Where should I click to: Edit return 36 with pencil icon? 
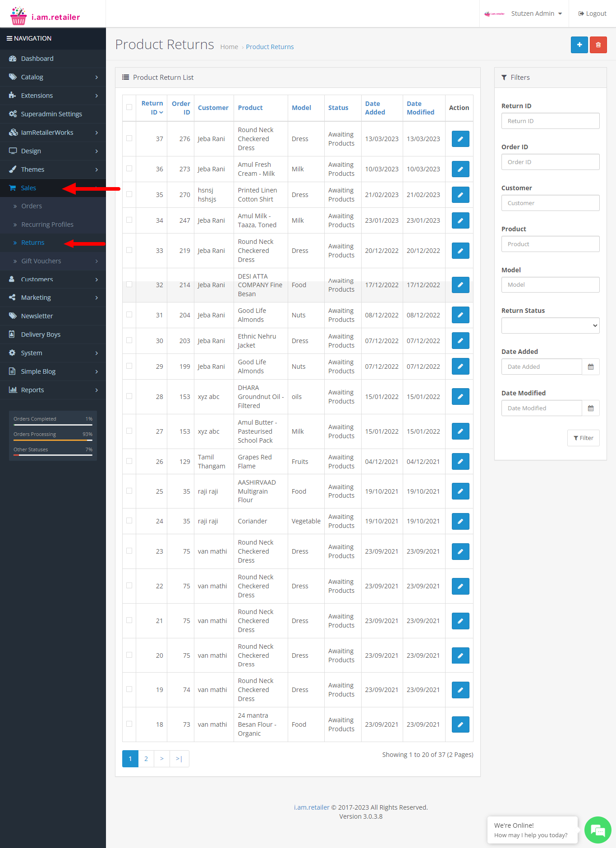(460, 169)
